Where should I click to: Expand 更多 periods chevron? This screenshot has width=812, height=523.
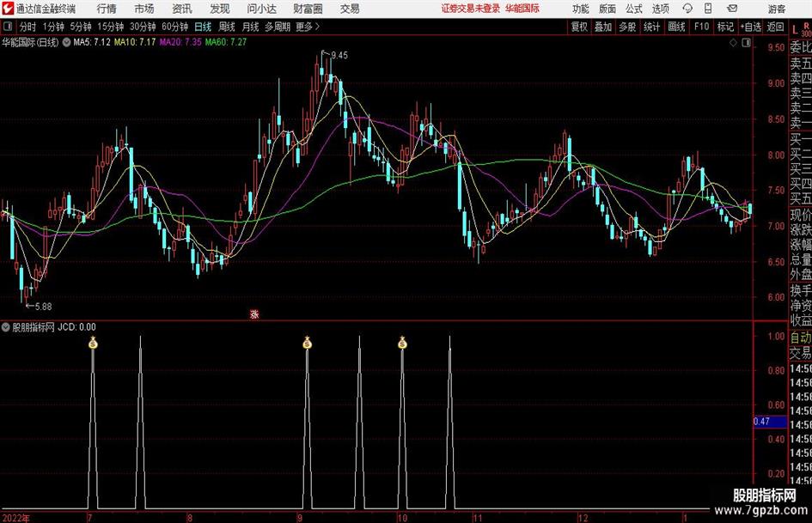click(317, 27)
